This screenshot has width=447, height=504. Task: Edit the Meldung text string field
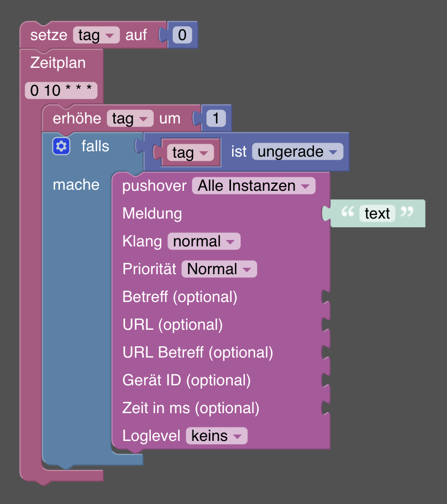click(377, 213)
